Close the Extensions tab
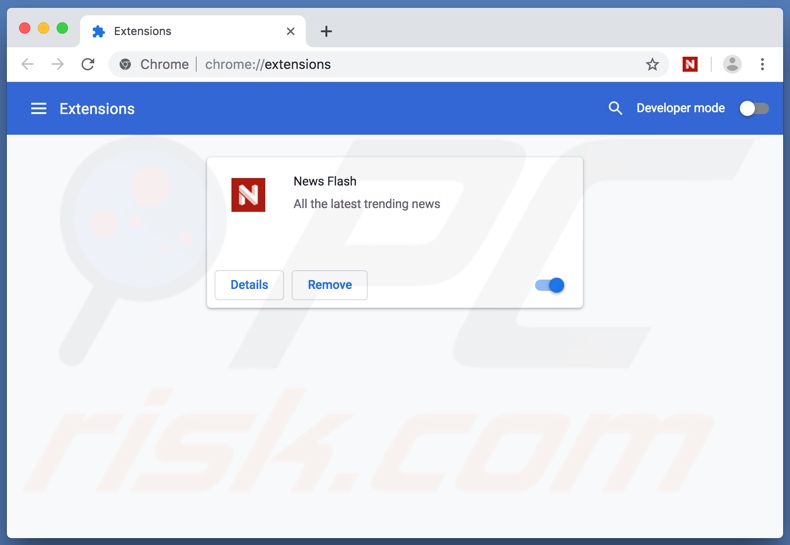This screenshot has width=790, height=545. [x=291, y=31]
